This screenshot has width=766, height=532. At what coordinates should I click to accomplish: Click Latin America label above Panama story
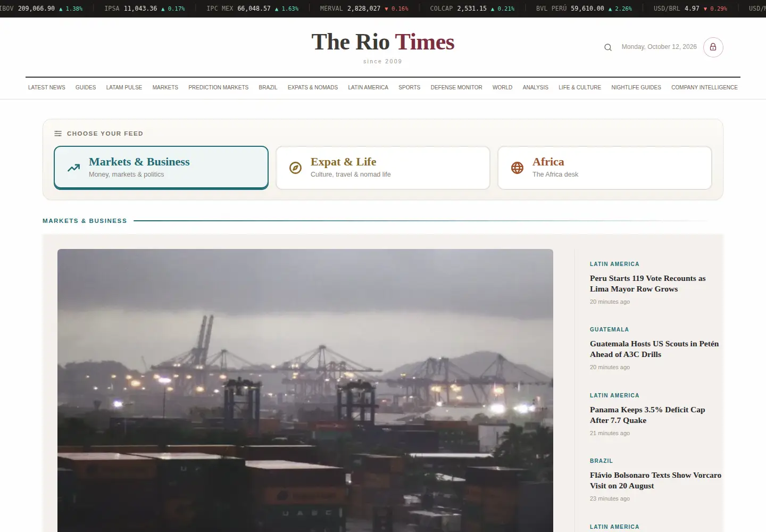[x=614, y=396]
